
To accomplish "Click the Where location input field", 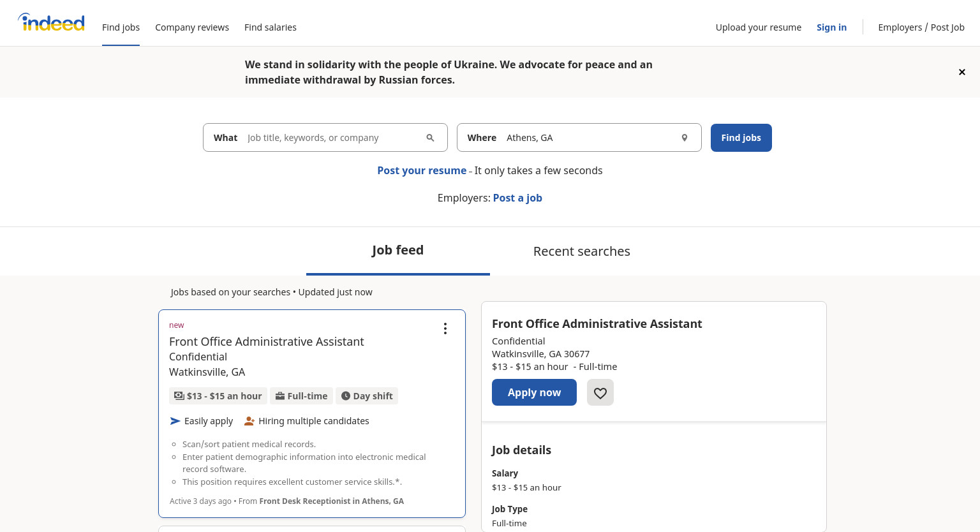I will [x=579, y=138].
